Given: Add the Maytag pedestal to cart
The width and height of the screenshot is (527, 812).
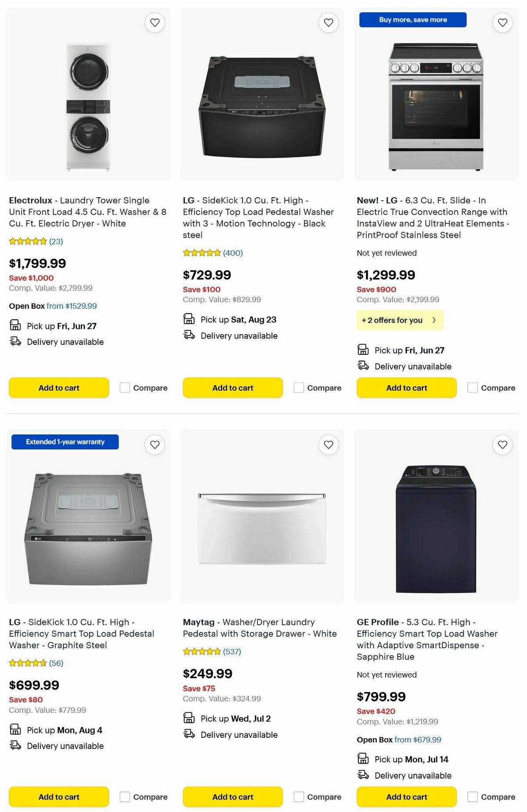Looking at the screenshot, I should (232, 797).
